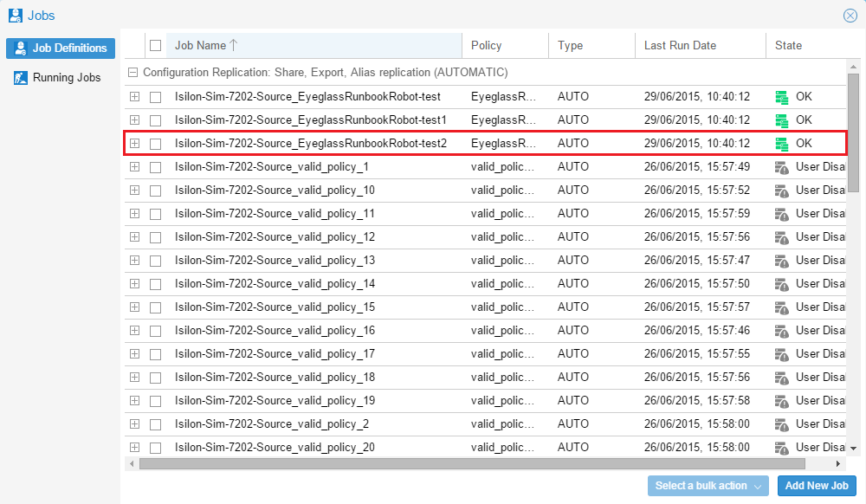Click OK state icon for EyeglassRunbookRobot-test
This screenshot has width=866, height=504.
click(781, 97)
